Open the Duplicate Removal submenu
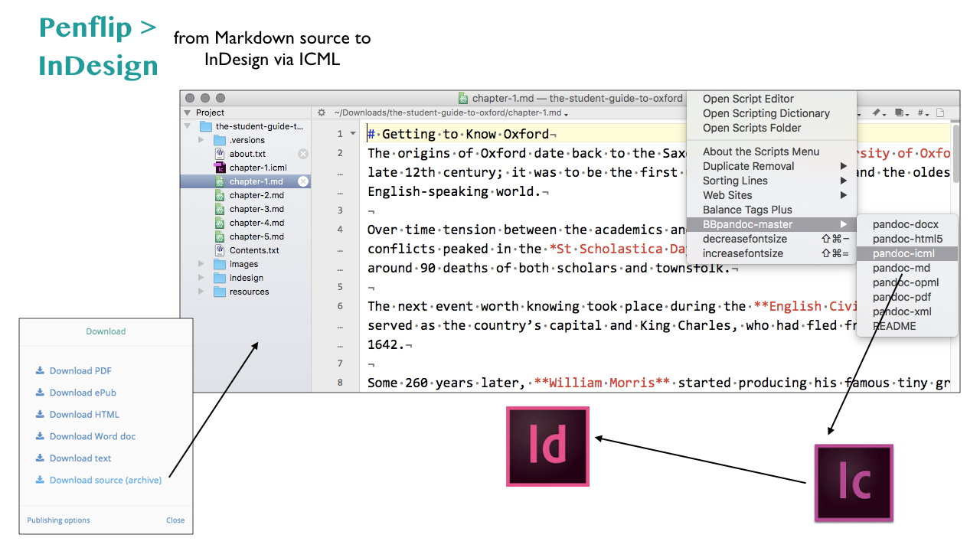The width and height of the screenshot is (980, 551). point(771,166)
